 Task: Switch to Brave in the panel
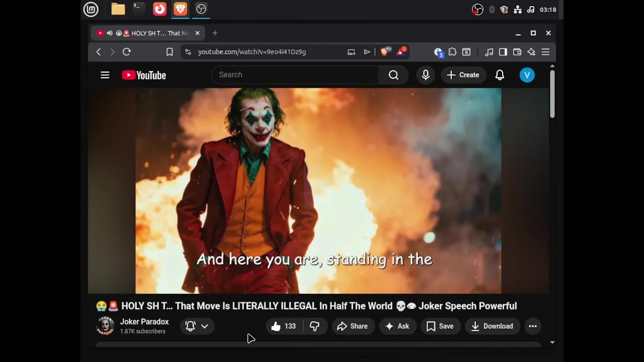[180, 9]
